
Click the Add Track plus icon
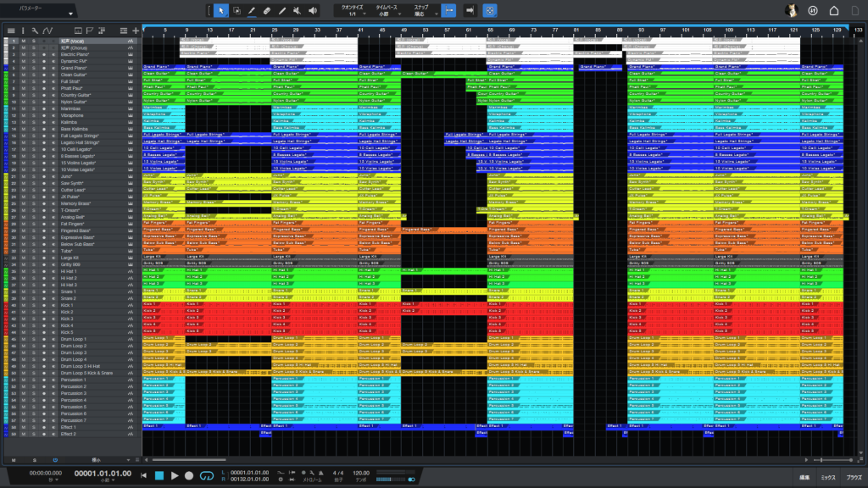[x=135, y=30]
